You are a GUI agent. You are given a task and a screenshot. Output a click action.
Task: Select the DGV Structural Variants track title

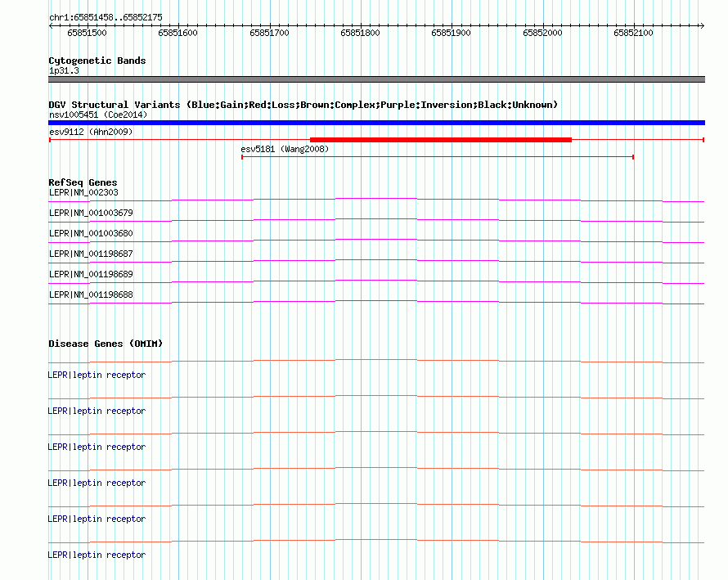pyautogui.click(x=303, y=105)
